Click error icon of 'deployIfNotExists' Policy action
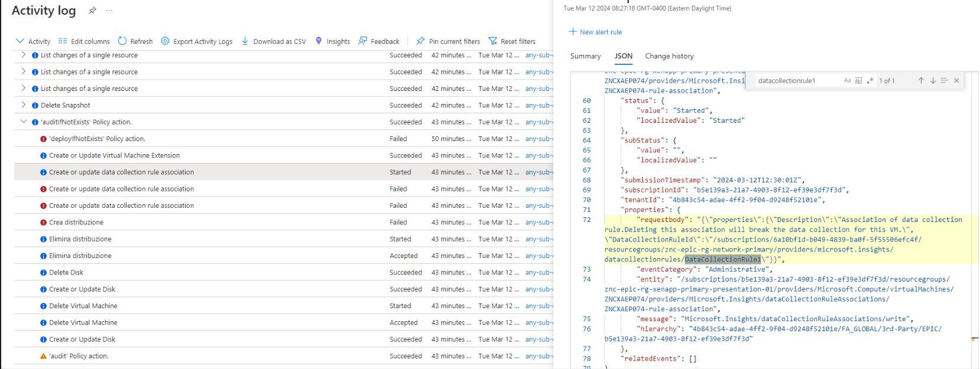This screenshot has width=980, height=369. [43, 139]
